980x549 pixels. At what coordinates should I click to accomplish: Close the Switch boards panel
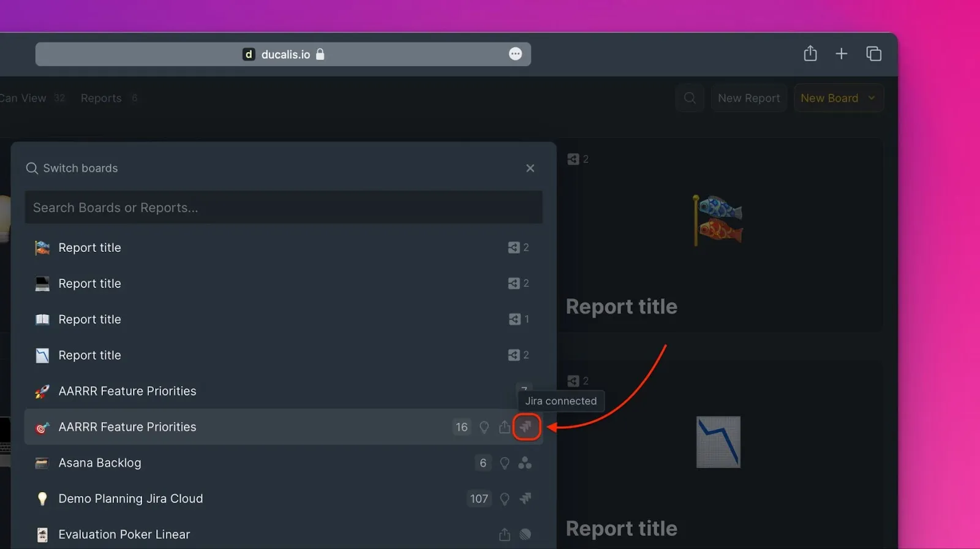tap(530, 168)
